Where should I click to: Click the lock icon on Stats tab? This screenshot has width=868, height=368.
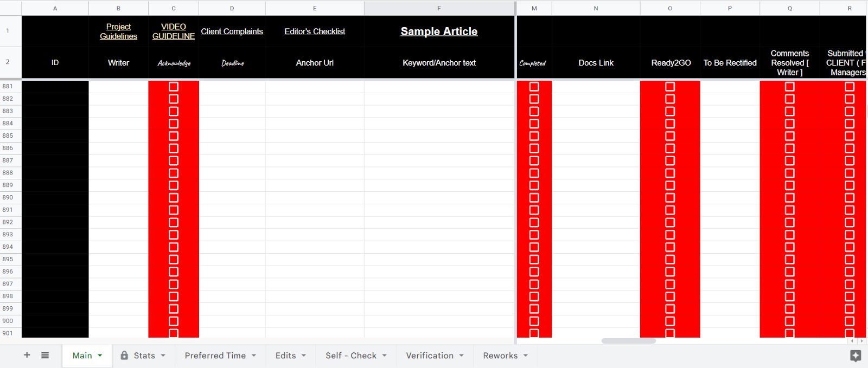point(124,355)
